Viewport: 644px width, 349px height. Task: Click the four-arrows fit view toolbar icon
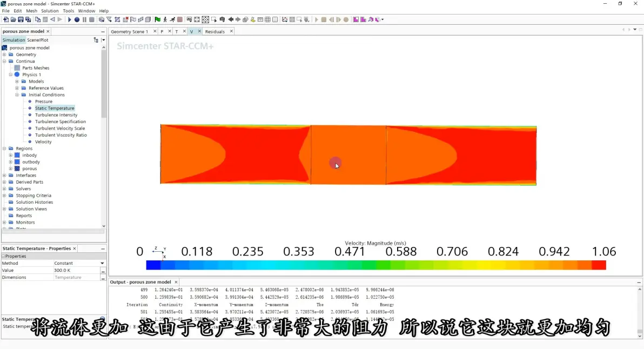197,19
